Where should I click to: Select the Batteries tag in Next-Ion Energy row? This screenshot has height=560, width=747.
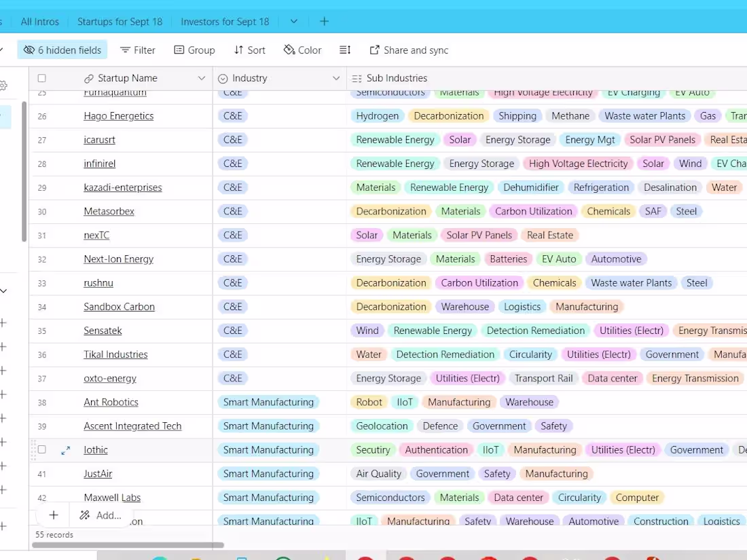click(x=509, y=259)
